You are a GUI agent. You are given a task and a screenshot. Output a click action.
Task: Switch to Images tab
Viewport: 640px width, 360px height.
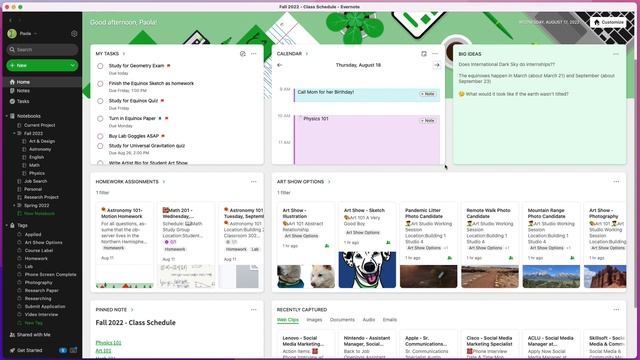click(x=314, y=320)
